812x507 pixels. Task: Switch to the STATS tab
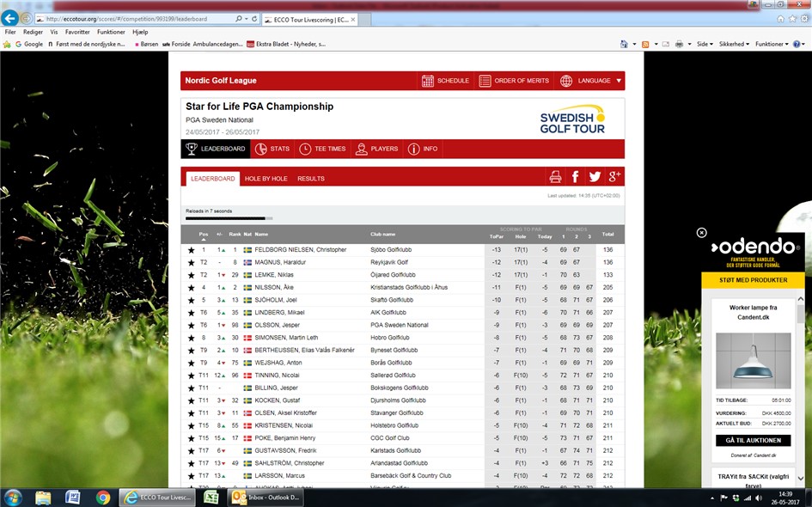coord(272,149)
